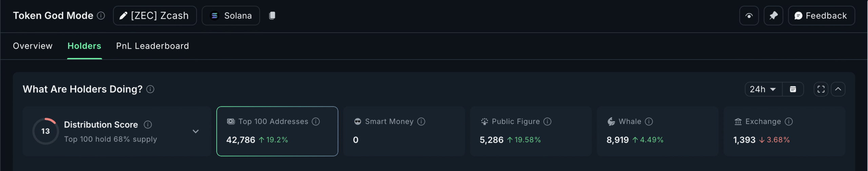Click the fullscreen expand icon
This screenshot has width=868, height=171.
click(x=821, y=89)
